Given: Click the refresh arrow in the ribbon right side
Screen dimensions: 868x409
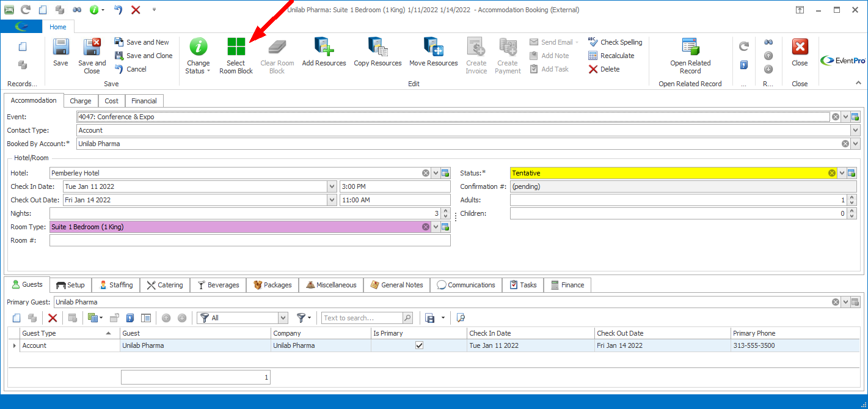Looking at the screenshot, I should click(743, 46).
